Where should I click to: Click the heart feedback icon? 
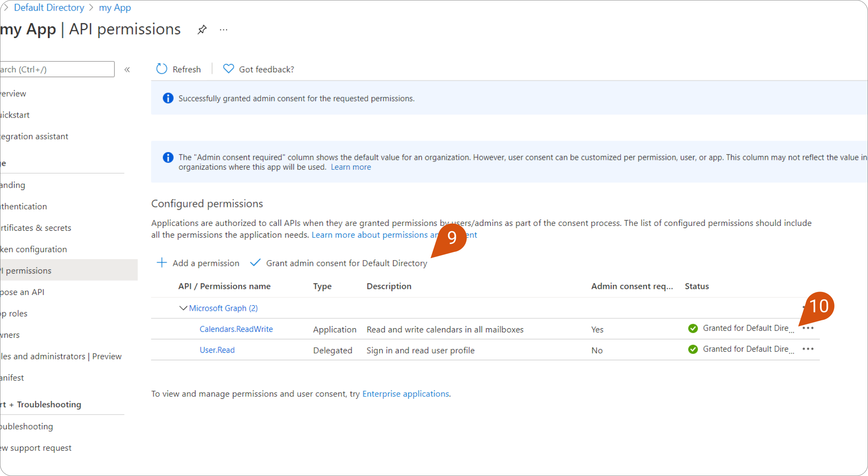[x=229, y=69]
